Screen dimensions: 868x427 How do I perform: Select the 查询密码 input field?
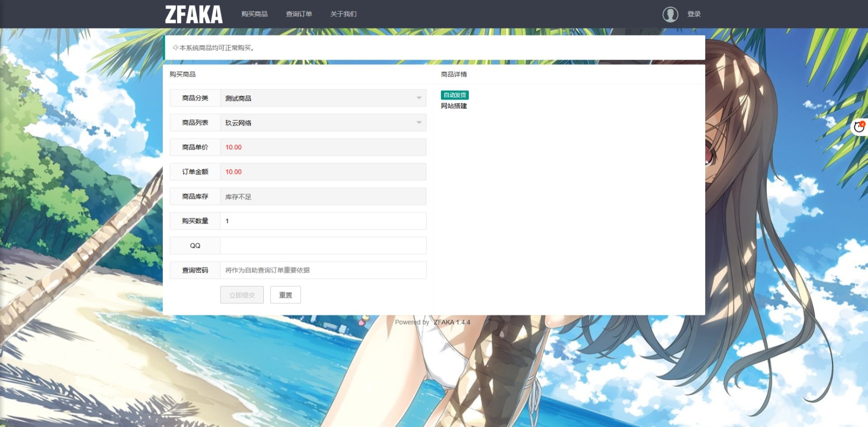(323, 270)
